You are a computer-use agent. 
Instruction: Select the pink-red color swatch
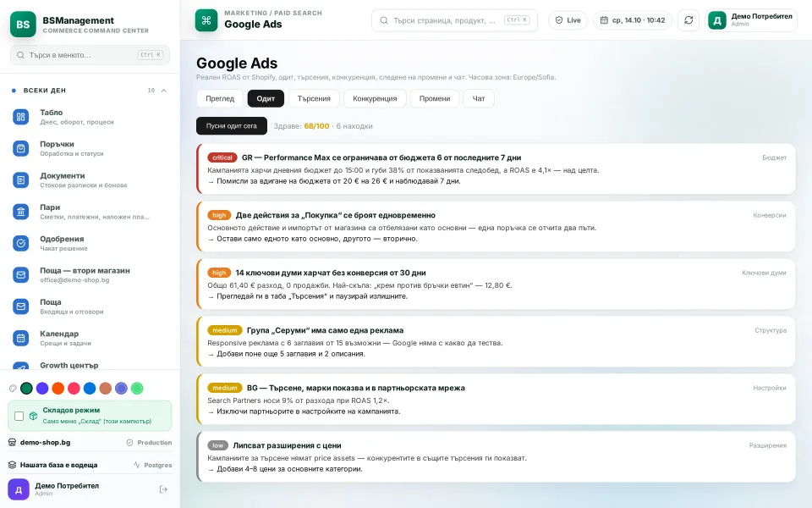(74, 389)
